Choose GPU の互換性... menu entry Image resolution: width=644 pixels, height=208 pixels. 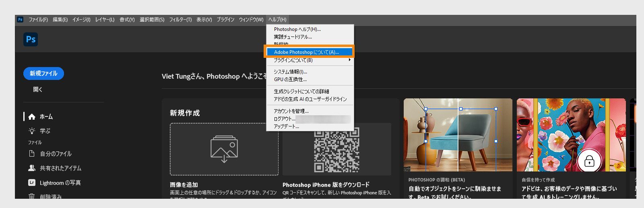click(310, 80)
